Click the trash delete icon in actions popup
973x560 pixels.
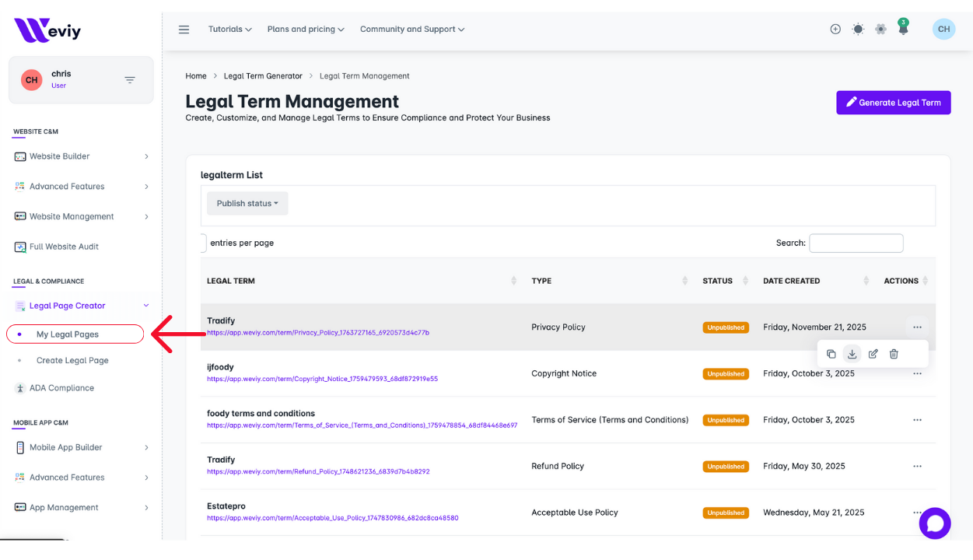point(894,354)
